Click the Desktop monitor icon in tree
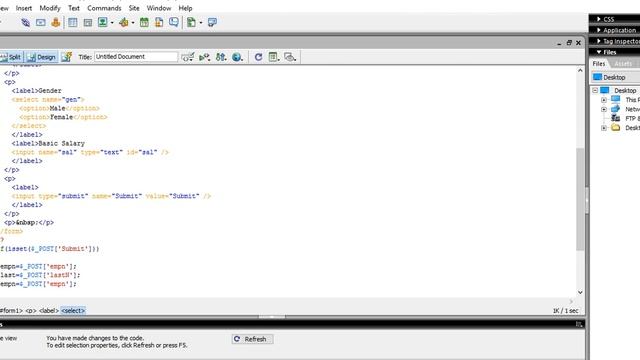 [x=604, y=90]
